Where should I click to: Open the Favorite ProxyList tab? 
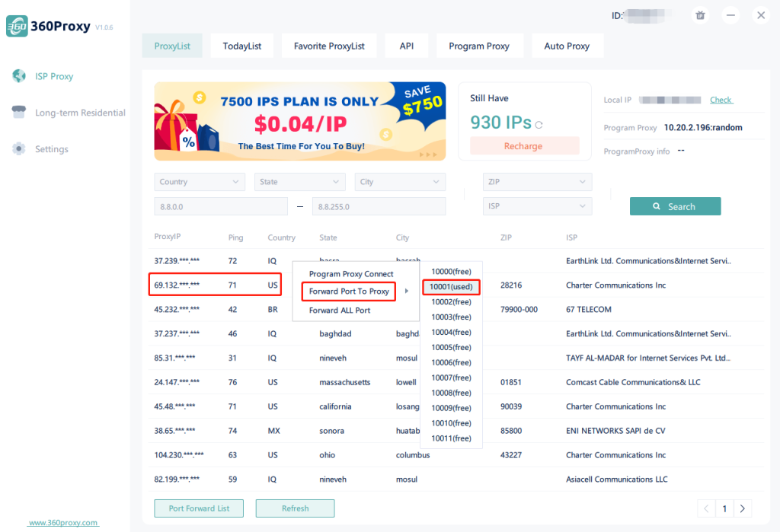(x=329, y=46)
